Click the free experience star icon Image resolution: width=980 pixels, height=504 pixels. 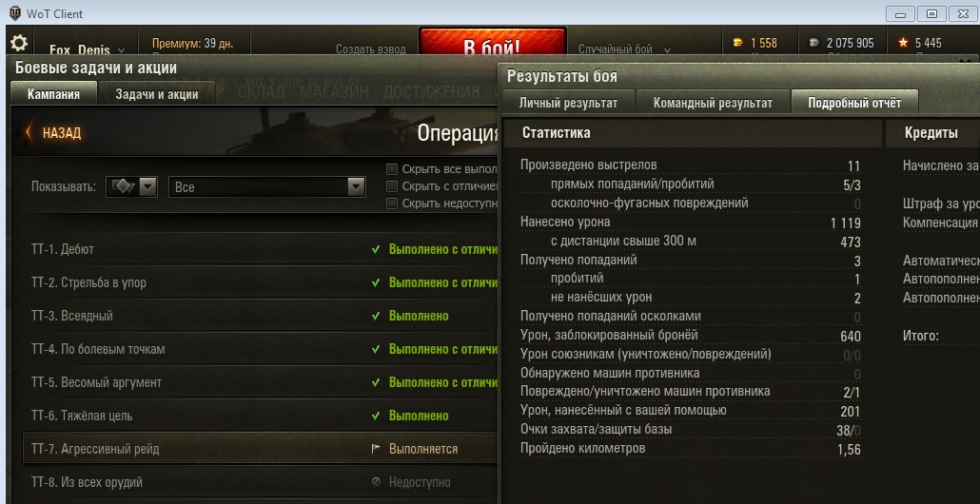tap(903, 43)
